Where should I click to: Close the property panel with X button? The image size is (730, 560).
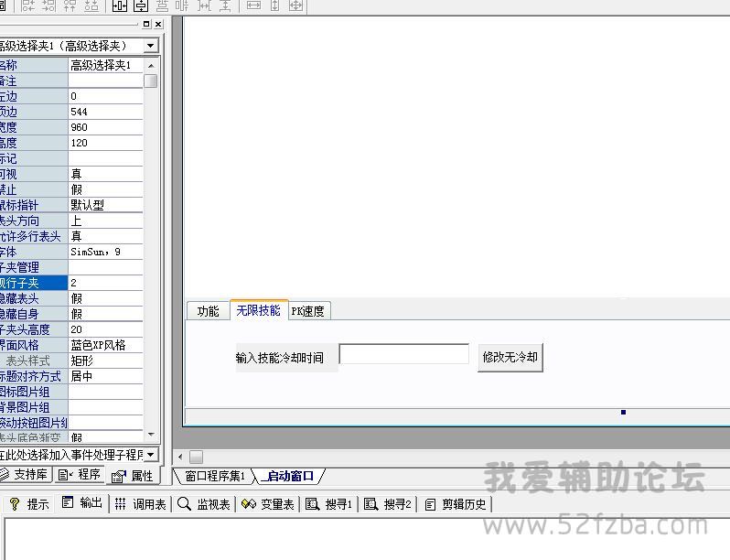[158, 24]
